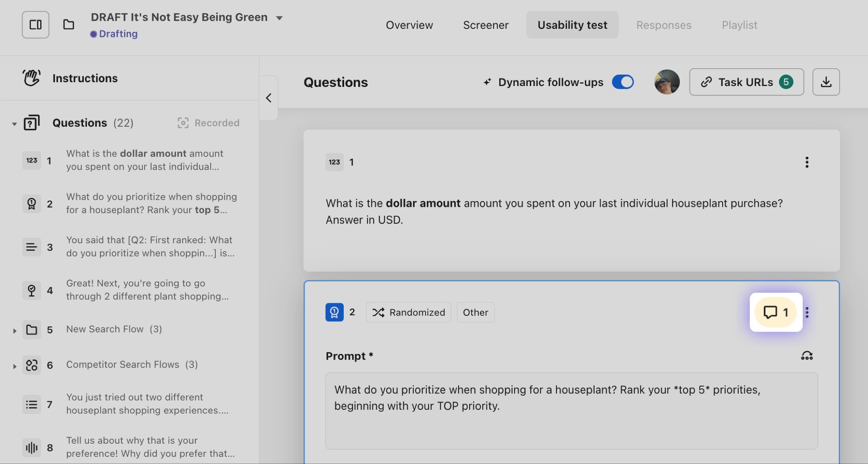Viewport: 868px width, 464px height.
Task: Go to the Overview tab
Action: point(409,25)
